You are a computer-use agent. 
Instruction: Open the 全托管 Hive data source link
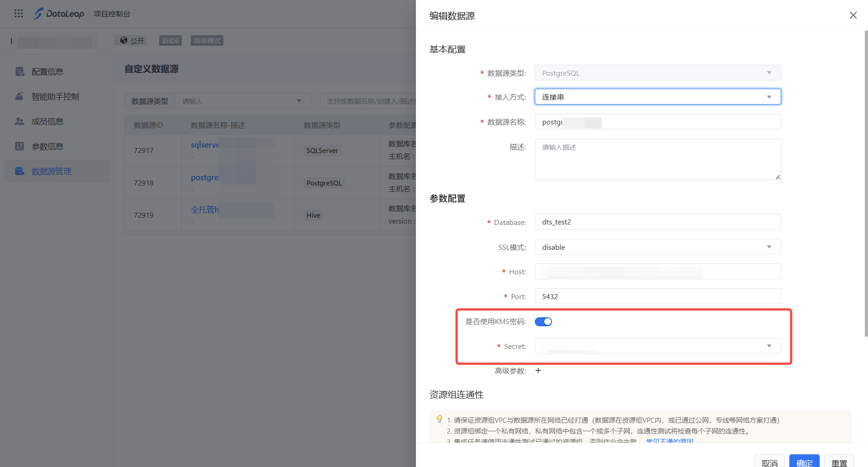tap(205, 210)
